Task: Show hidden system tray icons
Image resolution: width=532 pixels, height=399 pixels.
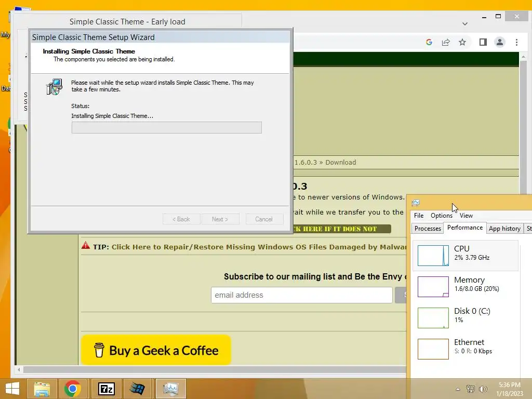Action: (458, 389)
